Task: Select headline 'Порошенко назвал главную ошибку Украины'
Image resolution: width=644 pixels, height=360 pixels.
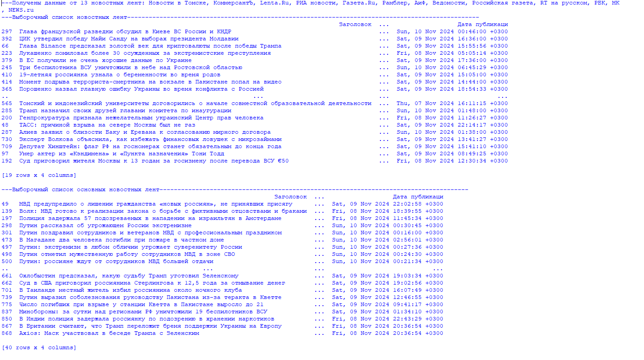Action: (141, 89)
